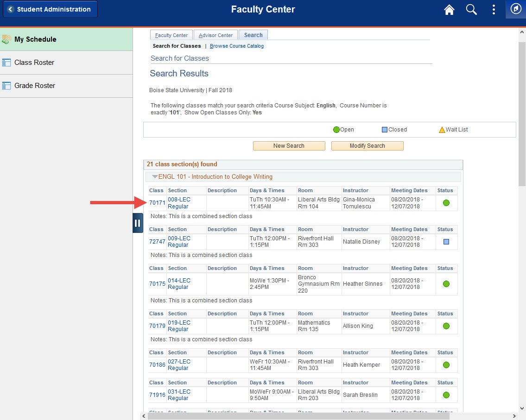The height and width of the screenshot is (420, 526).
Task: Open class number 72747 link
Action: 157,242
